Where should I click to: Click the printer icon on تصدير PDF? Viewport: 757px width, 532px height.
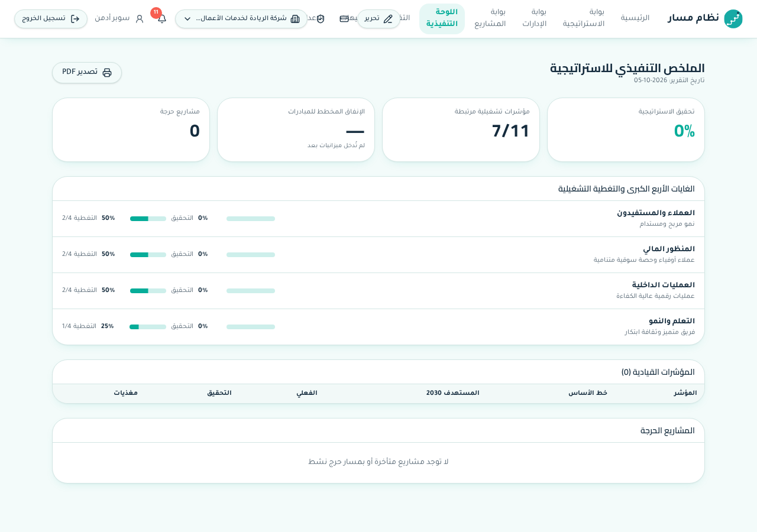(107, 73)
